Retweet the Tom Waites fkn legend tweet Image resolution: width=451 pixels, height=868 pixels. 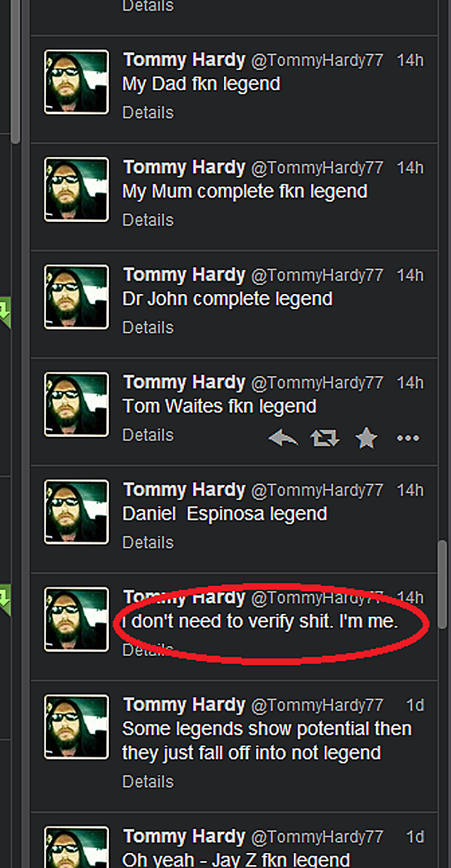point(325,438)
